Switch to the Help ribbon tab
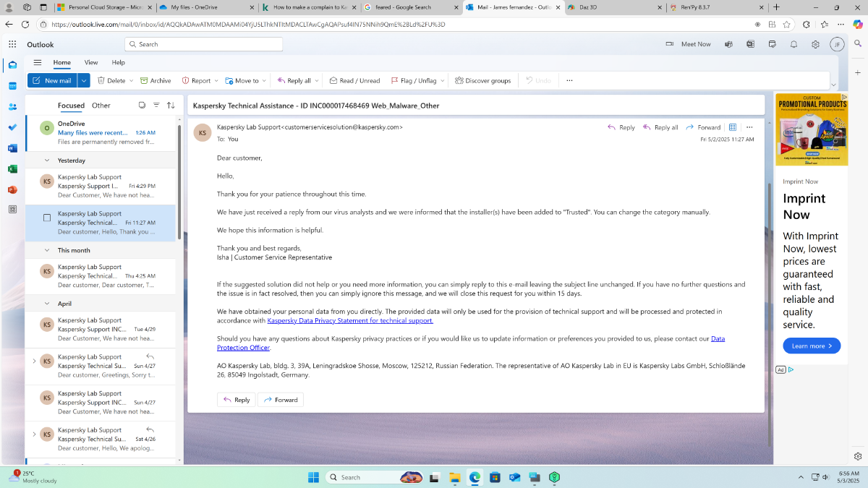Screen dimensions: 868x488 (118, 62)
